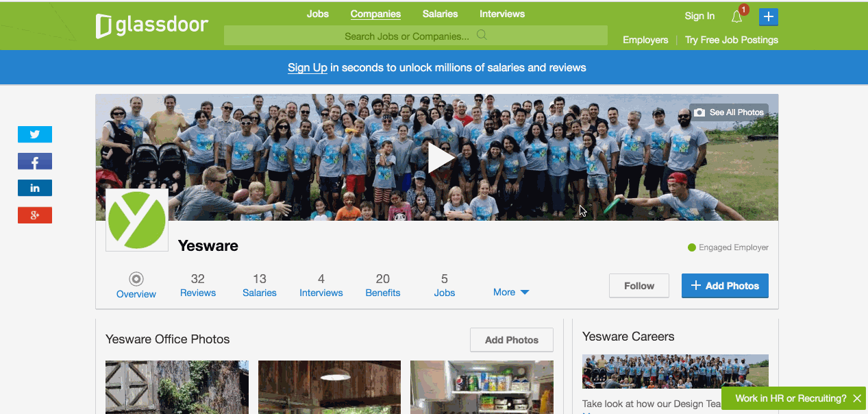Click the blue plus icon in header
Image resolution: width=868 pixels, height=414 pixels.
[769, 16]
